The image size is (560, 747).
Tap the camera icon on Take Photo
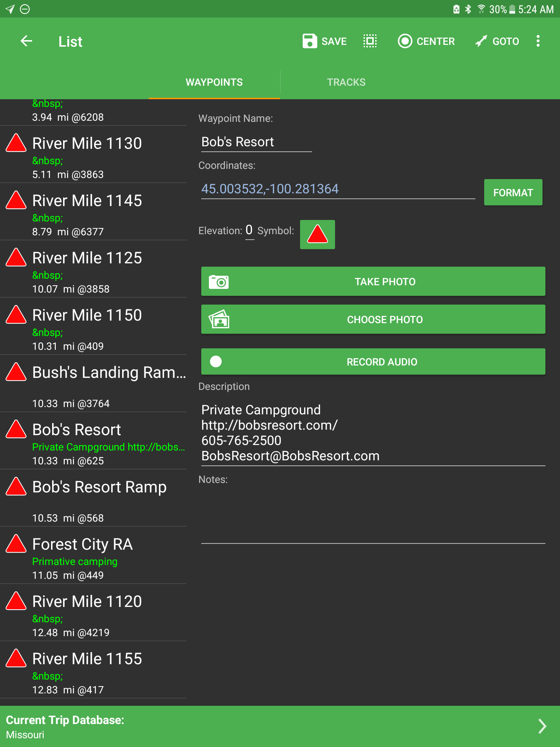219,282
